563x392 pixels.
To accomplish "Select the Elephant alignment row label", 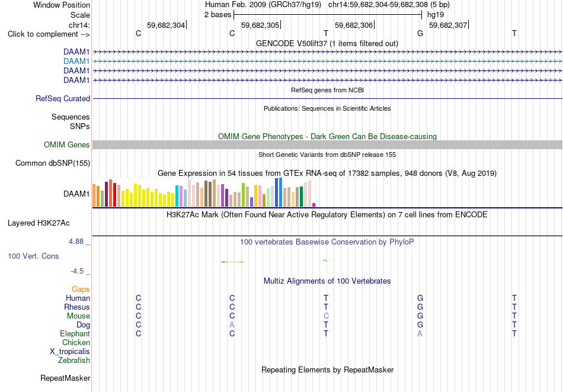I will tap(75, 333).
